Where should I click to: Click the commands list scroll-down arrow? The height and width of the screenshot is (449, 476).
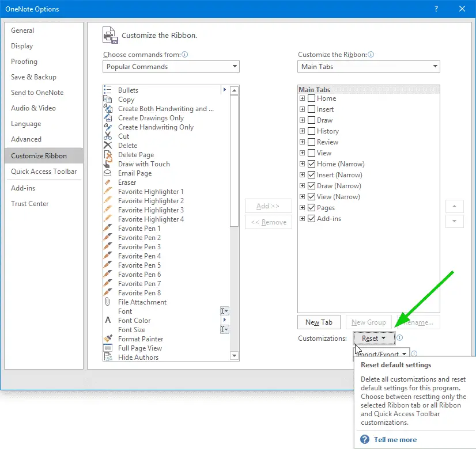tap(234, 356)
